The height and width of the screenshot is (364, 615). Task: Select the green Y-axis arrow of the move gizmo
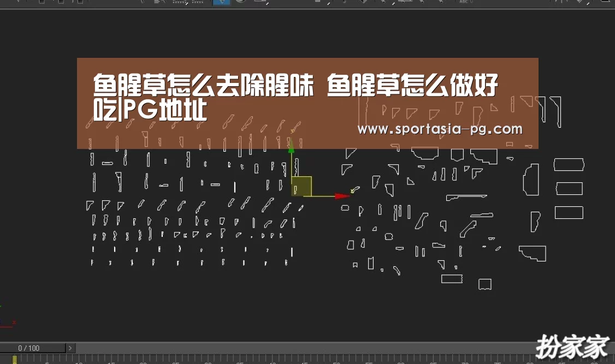pos(291,146)
